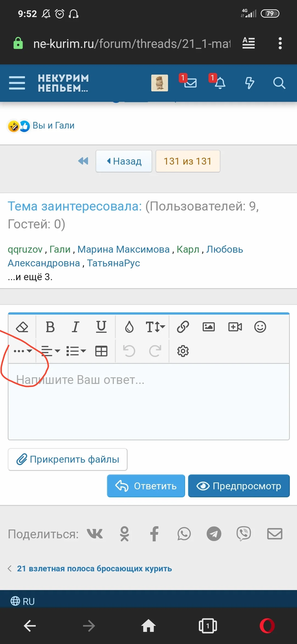
Task: Share via Telegram icon
Action: point(214,534)
